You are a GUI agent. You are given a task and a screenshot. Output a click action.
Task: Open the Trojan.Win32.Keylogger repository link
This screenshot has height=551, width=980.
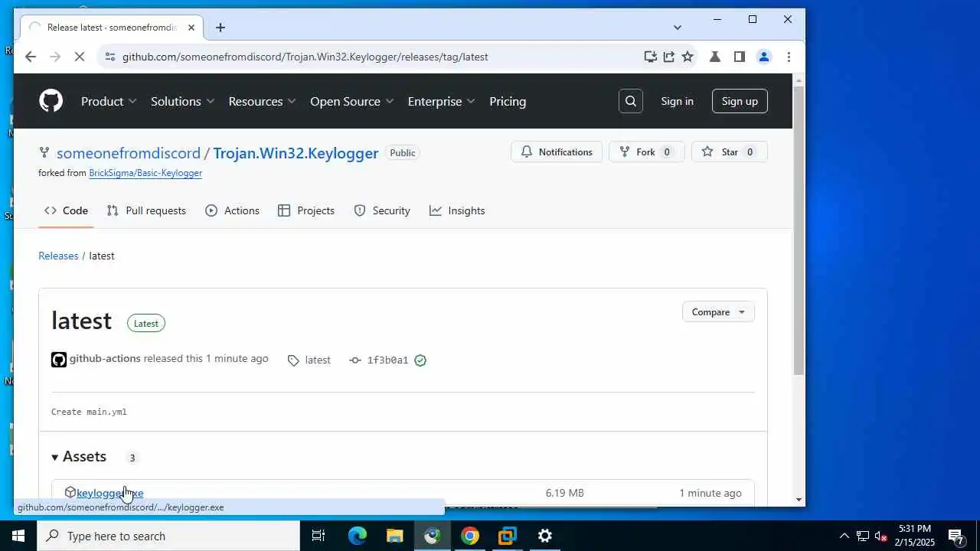pyautogui.click(x=296, y=153)
